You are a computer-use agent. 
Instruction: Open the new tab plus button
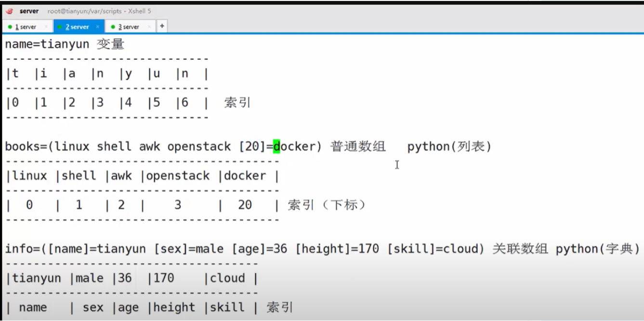point(162,26)
